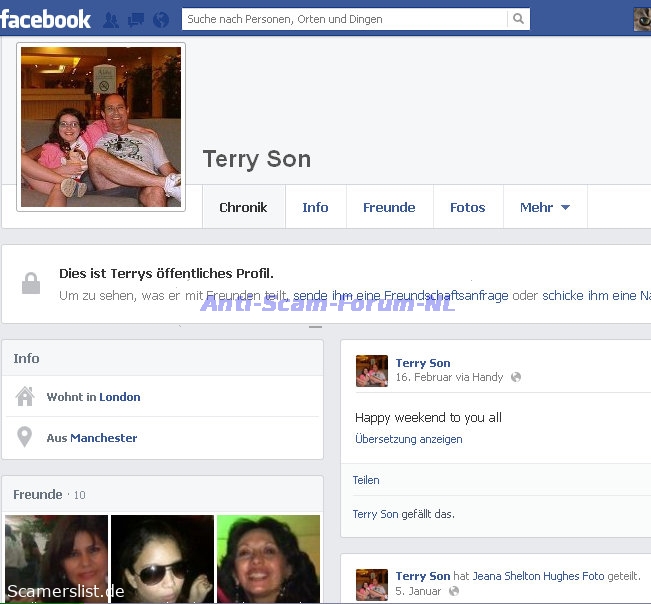Open notifications globe icon

coord(160,19)
